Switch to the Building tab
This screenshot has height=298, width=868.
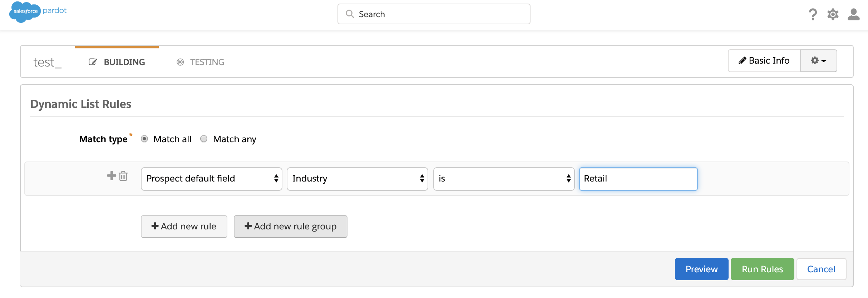tap(117, 62)
